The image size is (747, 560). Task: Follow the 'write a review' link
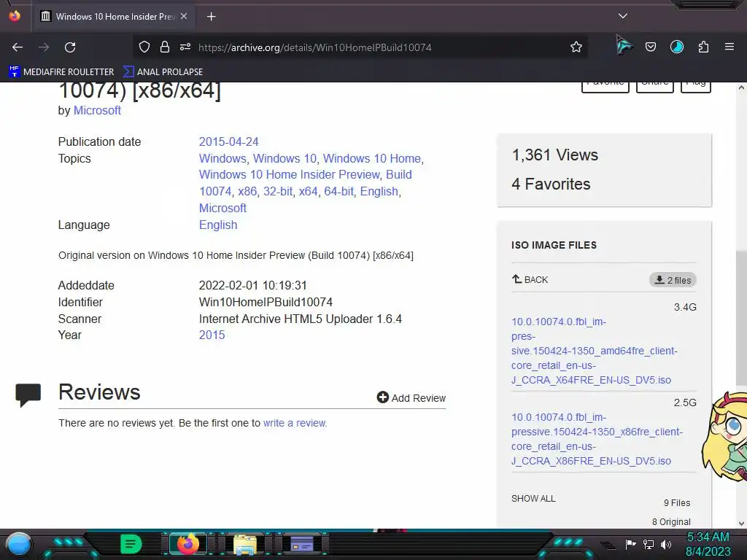[295, 423]
